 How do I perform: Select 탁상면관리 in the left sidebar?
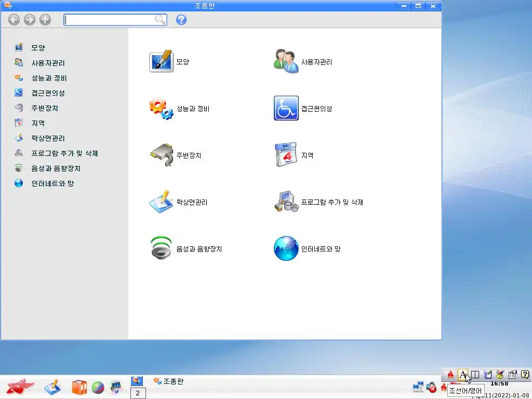(48, 138)
